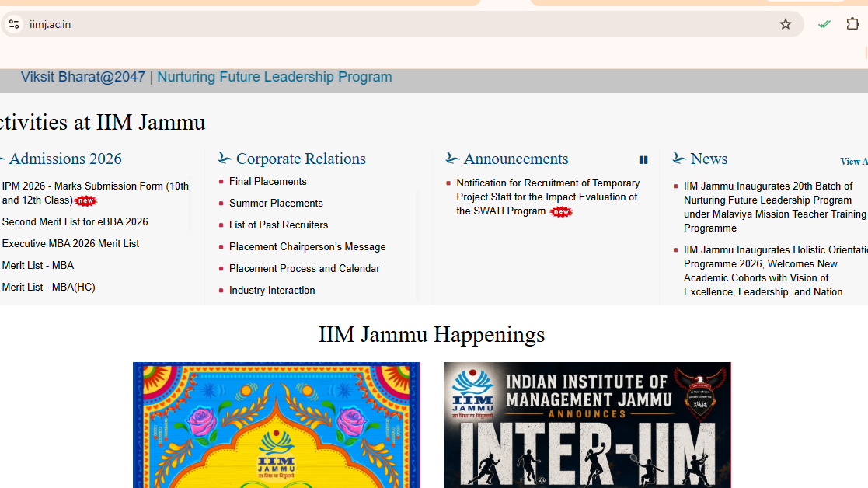
Task: Open Second Merit List for eBBA 2026
Action: (x=75, y=222)
